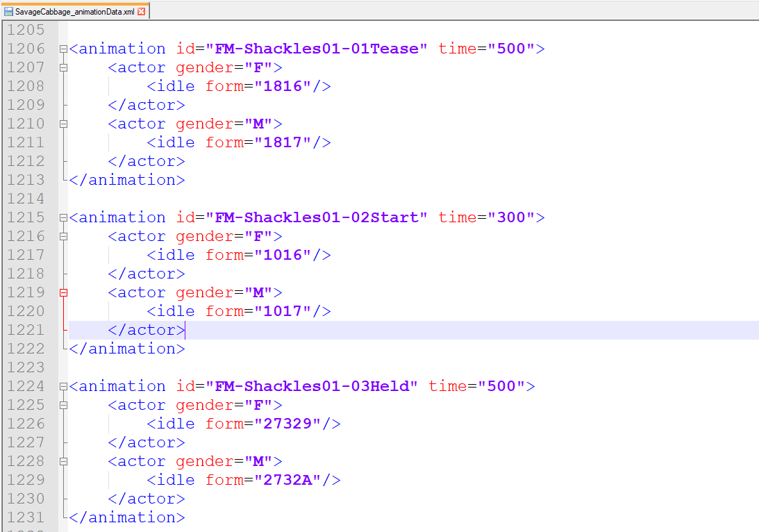Viewport: 759px width, 532px height.
Task: Click closing </animation> tag on line 1213
Action: point(127,180)
